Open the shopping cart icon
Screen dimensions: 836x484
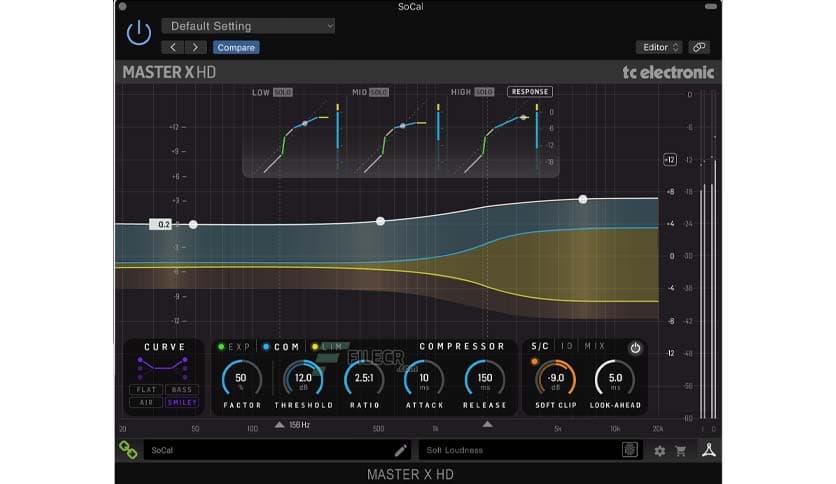tap(681, 451)
